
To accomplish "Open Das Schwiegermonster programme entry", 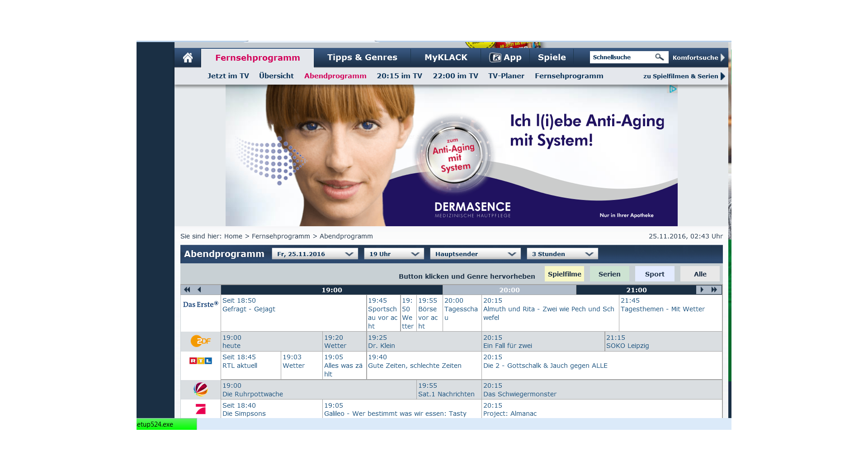I will (602, 390).
